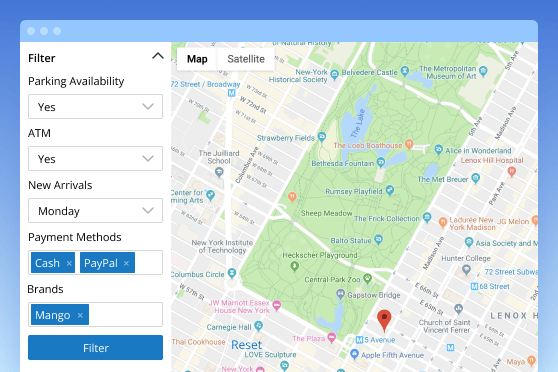Click the Sheep Meadow map label
Viewport: 558px width, 372px height.
coord(326,213)
